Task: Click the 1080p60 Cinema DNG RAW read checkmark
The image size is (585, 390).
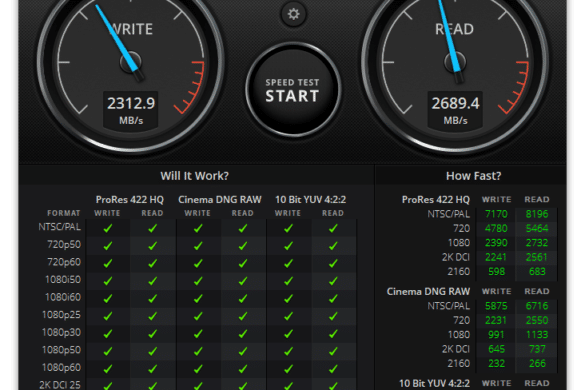Action: pos(243,368)
